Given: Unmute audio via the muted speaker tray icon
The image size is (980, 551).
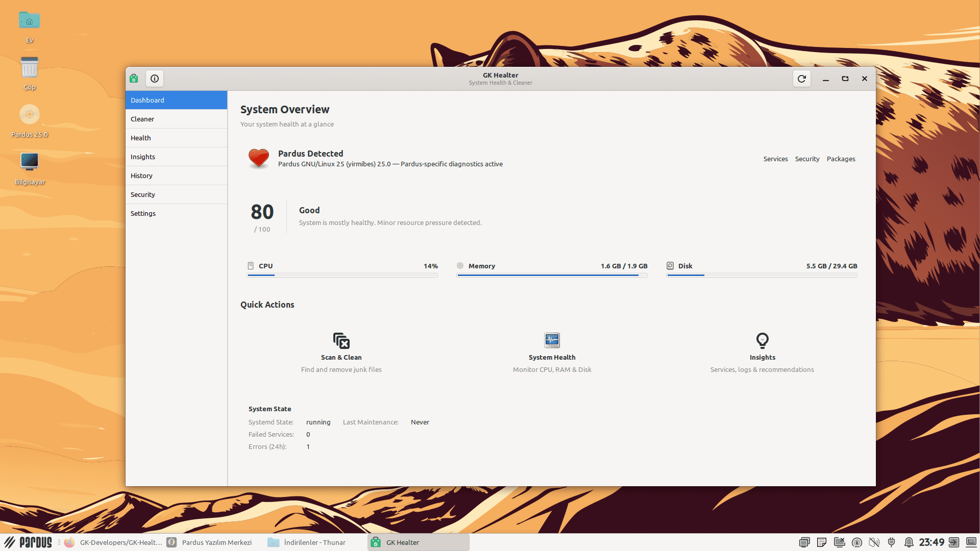Looking at the screenshot, I should 874,542.
